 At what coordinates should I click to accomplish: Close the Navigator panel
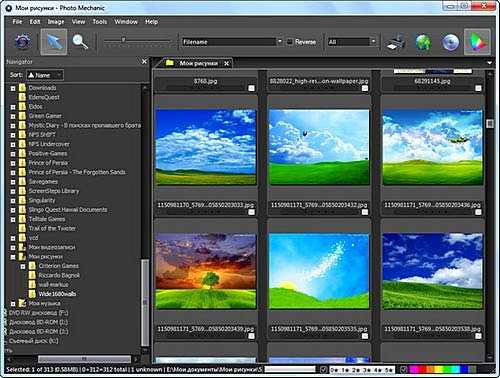(x=144, y=62)
